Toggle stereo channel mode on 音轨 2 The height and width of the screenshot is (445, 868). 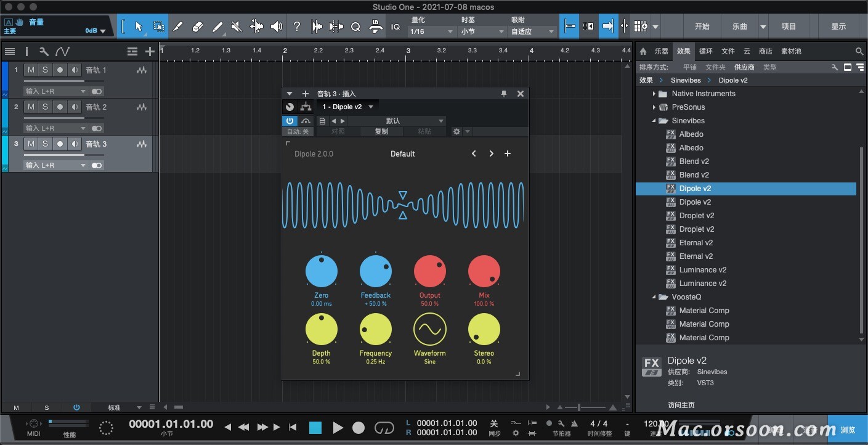(x=97, y=128)
